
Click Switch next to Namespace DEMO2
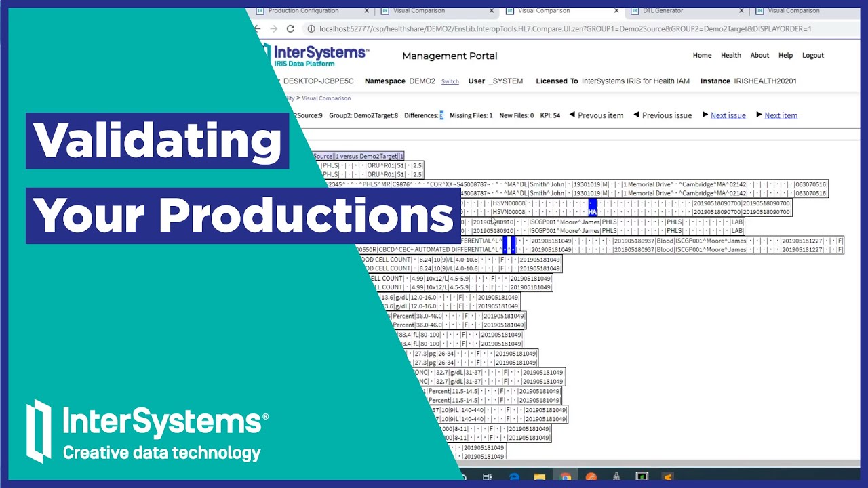click(x=450, y=81)
